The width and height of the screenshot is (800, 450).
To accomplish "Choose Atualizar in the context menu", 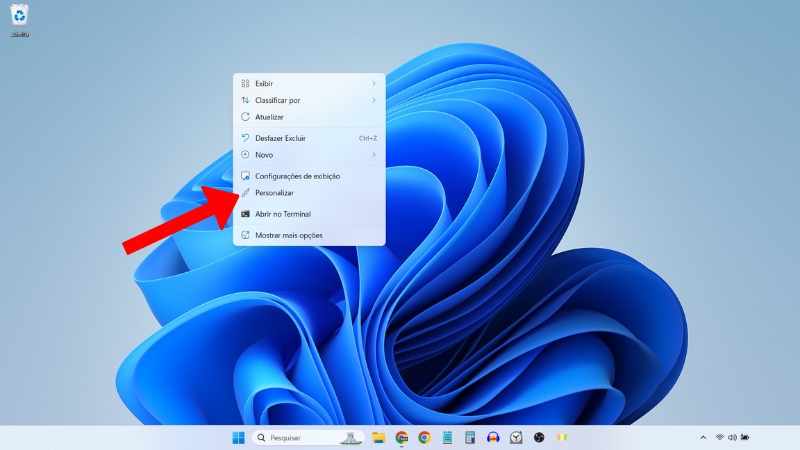I will (269, 117).
